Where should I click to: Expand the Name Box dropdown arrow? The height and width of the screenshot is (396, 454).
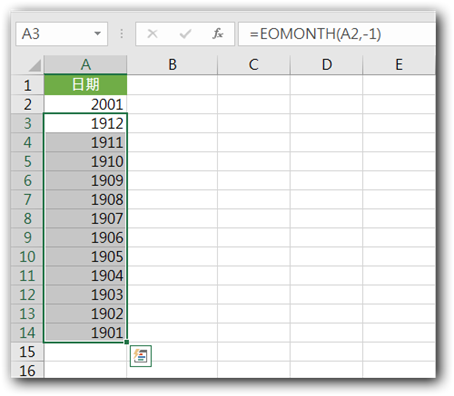97,34
